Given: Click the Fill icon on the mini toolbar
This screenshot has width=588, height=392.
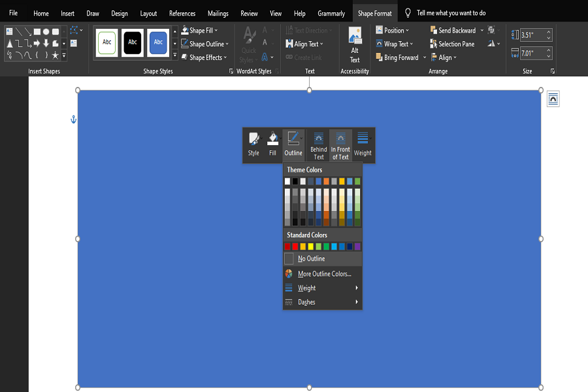Looking at the screenshot, I should pos(272,144).
